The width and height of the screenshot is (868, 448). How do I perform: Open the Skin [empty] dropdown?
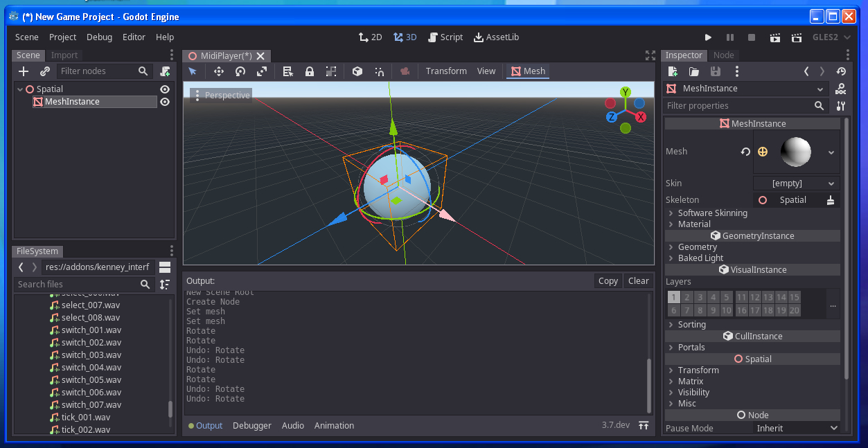click(x=796, y=183)
